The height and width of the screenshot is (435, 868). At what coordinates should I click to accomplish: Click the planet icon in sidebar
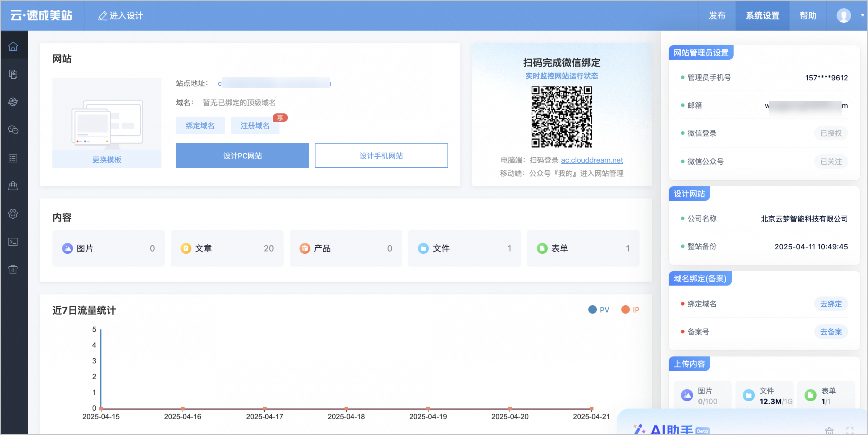pyautogui.click(x=13, y=102)
